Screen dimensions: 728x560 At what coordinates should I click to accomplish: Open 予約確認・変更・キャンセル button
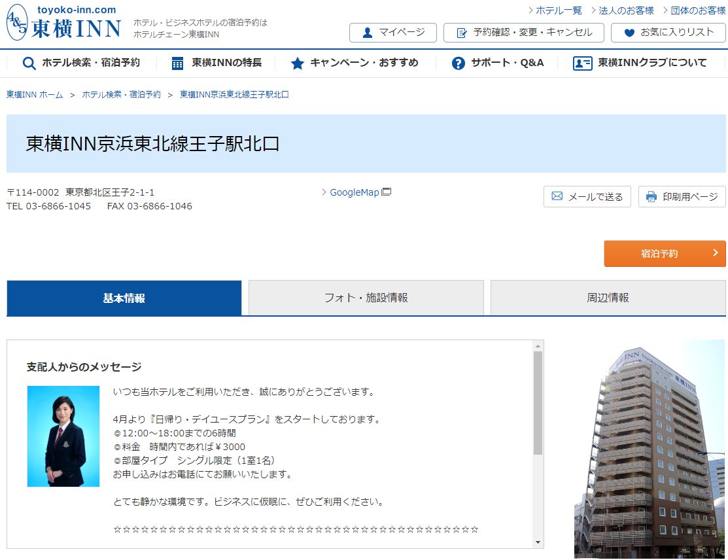click(x=524, y=33)
